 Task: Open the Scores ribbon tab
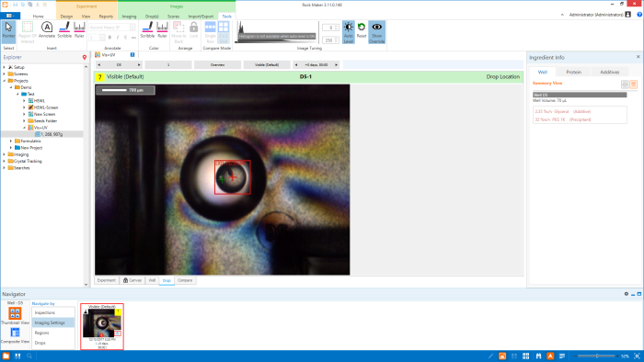[x=173, y=17]
